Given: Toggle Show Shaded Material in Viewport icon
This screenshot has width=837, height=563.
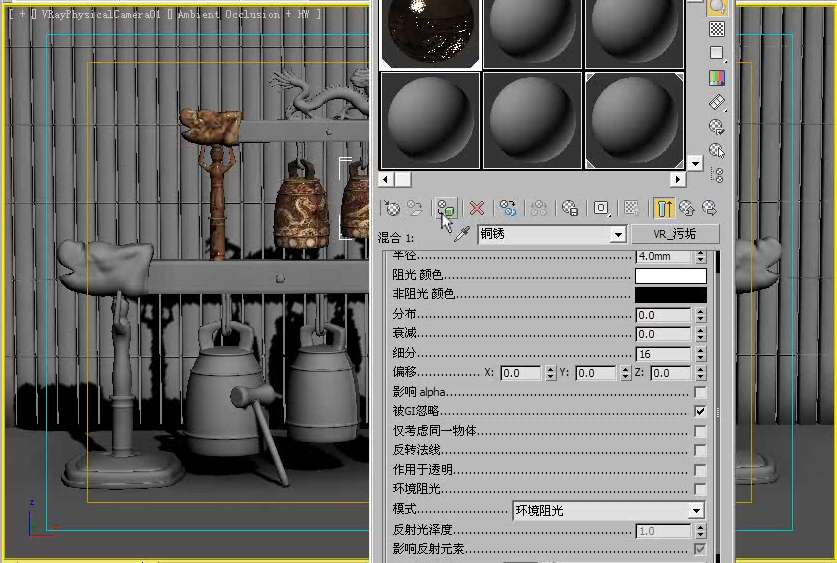Looking at the screenshot, I should click(631, 208).
